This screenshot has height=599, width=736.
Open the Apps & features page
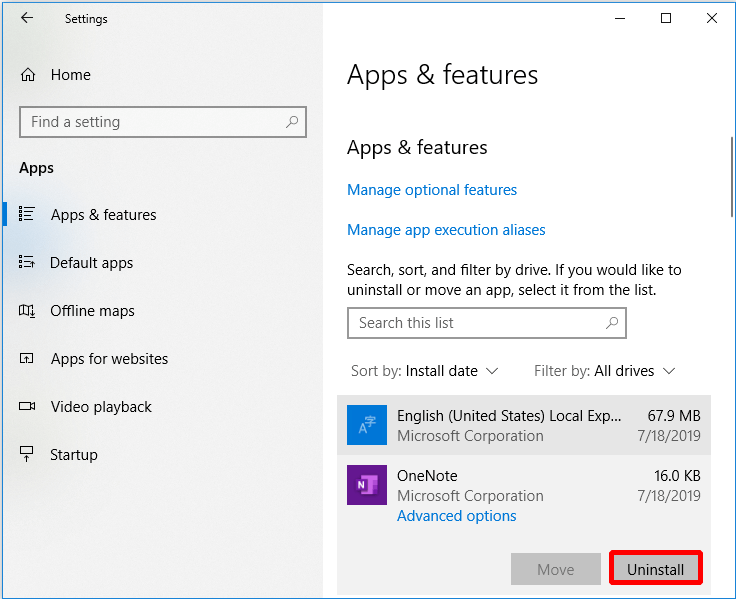pos(103,215)
